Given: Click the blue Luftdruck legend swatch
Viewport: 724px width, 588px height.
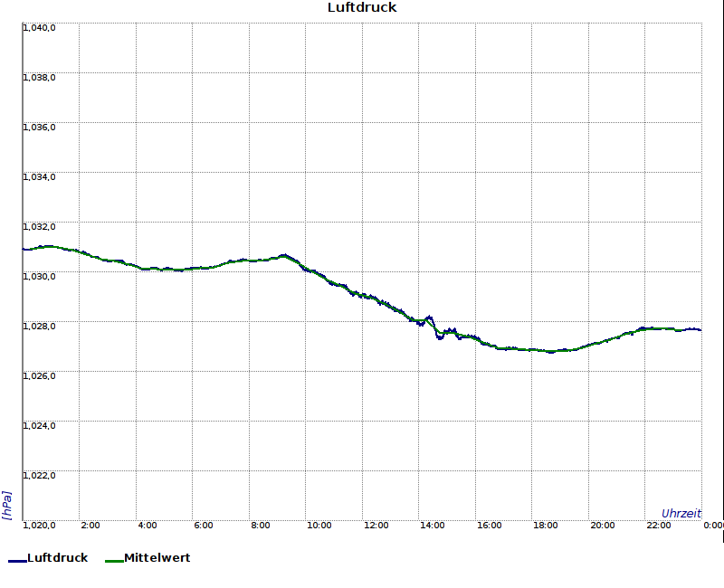Looking at the screenshot, I should click(17, 561).
